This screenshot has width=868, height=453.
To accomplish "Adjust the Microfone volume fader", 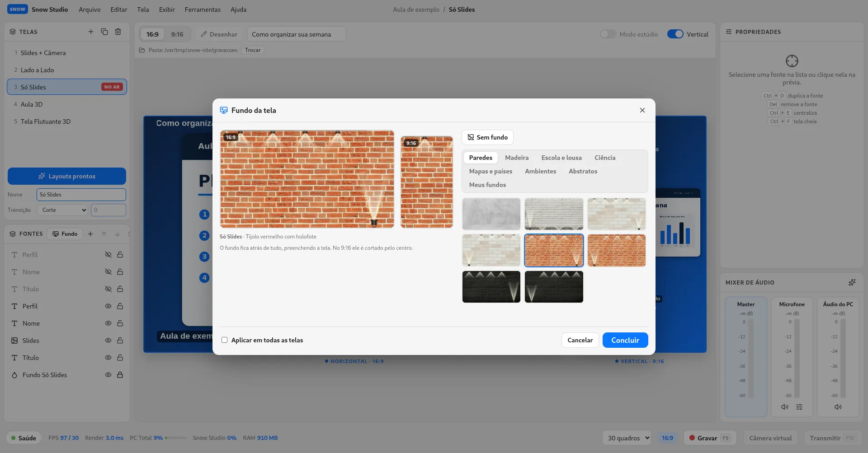I will (x=797, y=359).
